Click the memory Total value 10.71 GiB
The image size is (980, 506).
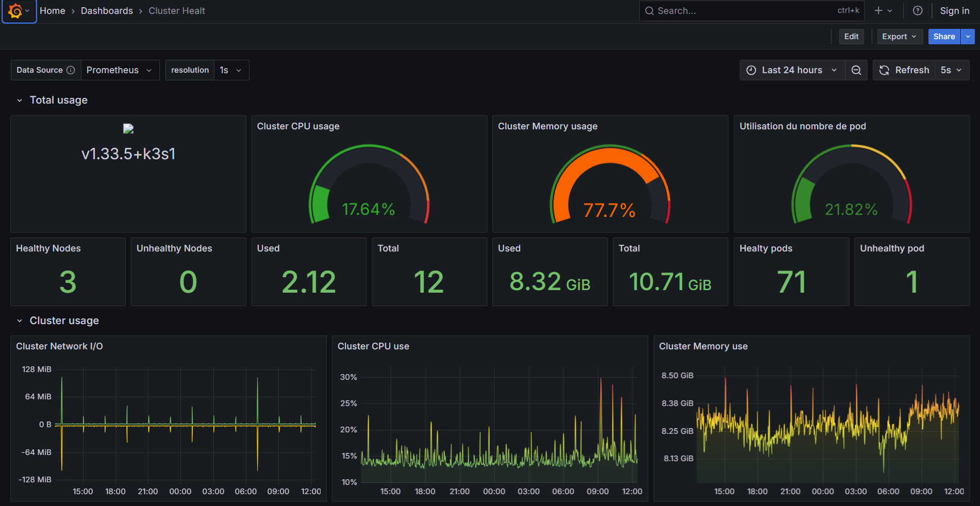click(670, 282)
